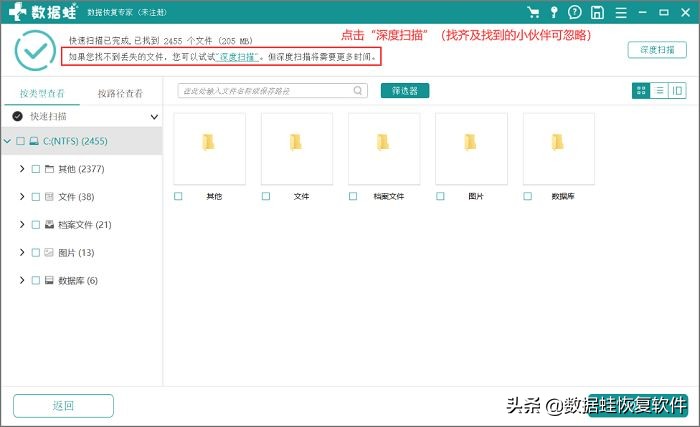The height and width of the screenshot is (427, 700).
Task: Expand the 图片 (13) node
Action: (x=22, y=252)
